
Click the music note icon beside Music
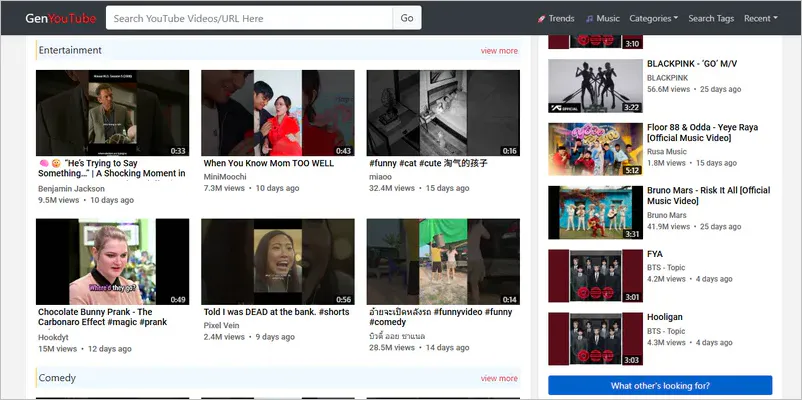click(590, 19)
